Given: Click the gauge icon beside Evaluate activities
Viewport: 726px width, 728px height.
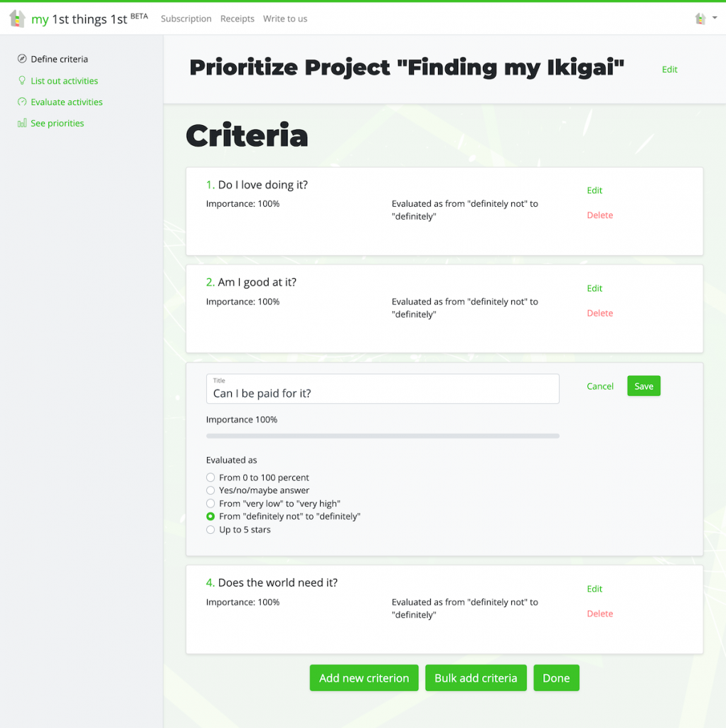Looking at the screenshot, I should (x=22, y=102).
